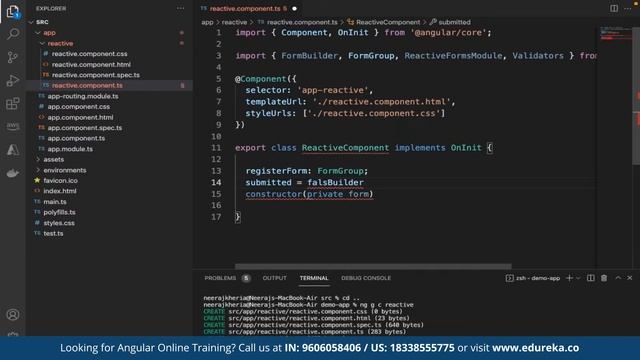The width and height of the screenshot is (640, 360).
Task: Click the minimap code overview
Action: tap(616, 33)
